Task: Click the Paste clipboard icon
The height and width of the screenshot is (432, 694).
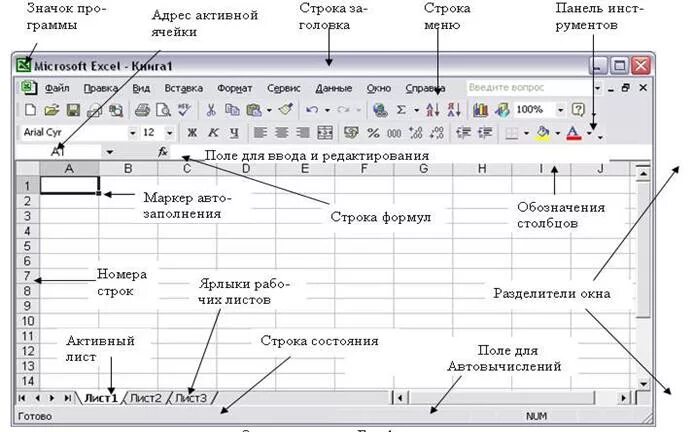Action: coord(254,109)
